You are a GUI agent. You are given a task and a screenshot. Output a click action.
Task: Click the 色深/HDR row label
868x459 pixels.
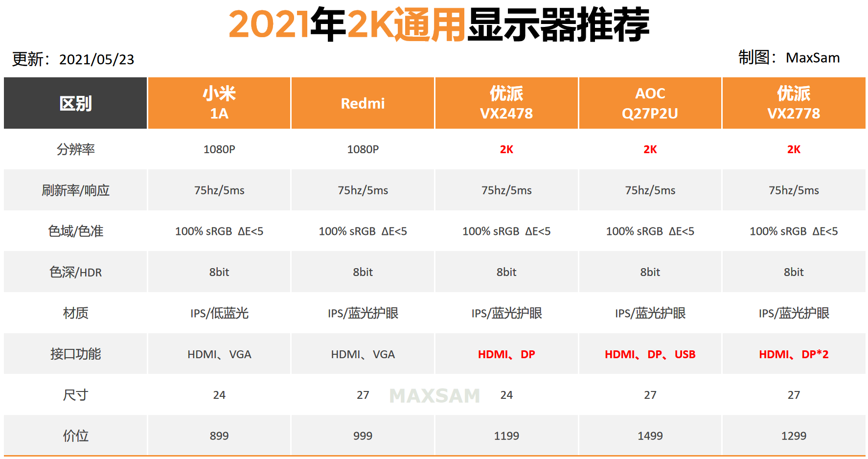coord(75,272)
